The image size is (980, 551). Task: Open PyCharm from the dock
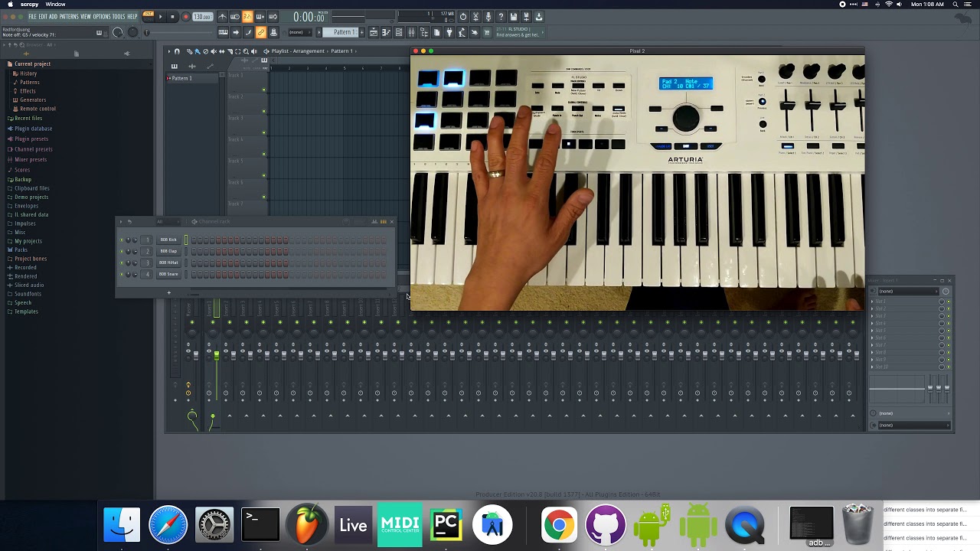click(446, 525)
